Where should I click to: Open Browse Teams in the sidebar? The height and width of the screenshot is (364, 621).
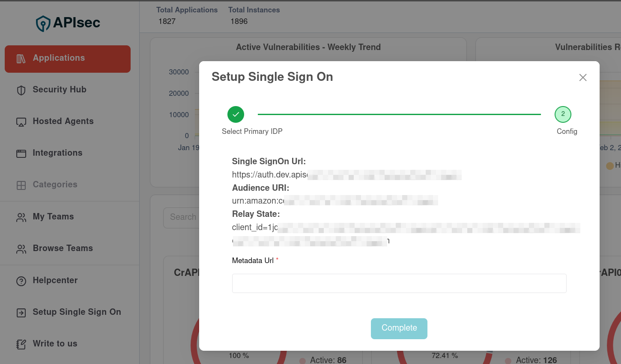63,249
